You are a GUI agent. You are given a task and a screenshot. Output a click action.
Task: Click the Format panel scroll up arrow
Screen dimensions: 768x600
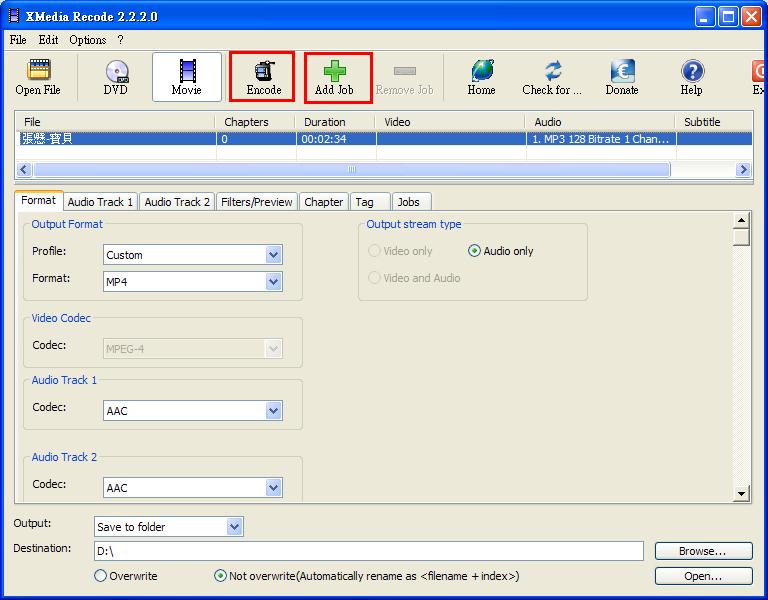point(742,221)
